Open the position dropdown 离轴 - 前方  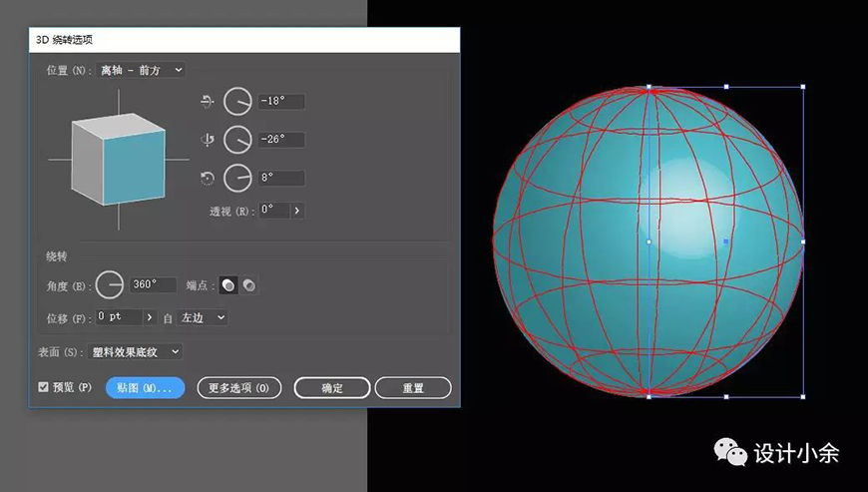141,70
